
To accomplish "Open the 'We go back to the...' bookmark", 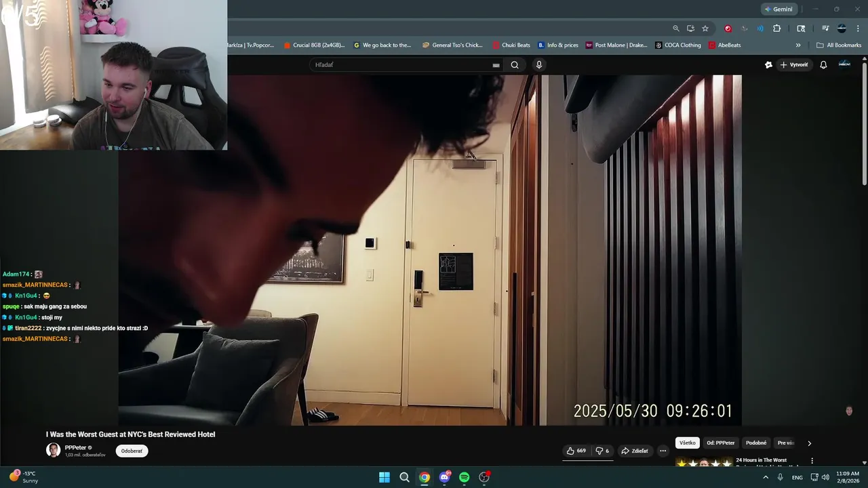I will coord(382,45).
